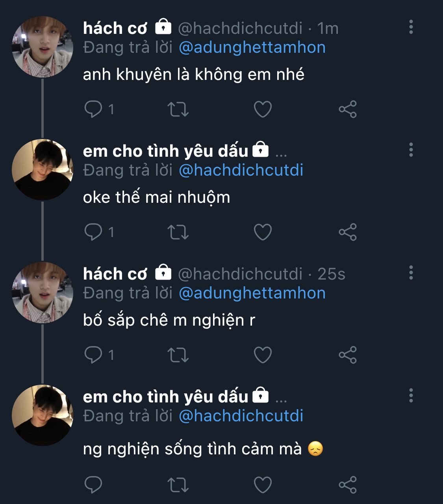Screen dimensions: 443x504
Task: Share the "anh khuyên là không em nhé" tweet
Action: (348, 109)
